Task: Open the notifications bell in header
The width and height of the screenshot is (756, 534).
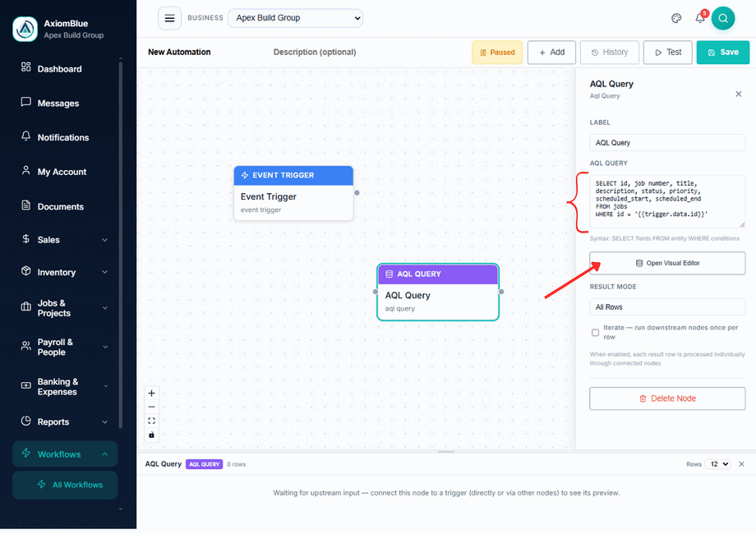Action: 700,18
